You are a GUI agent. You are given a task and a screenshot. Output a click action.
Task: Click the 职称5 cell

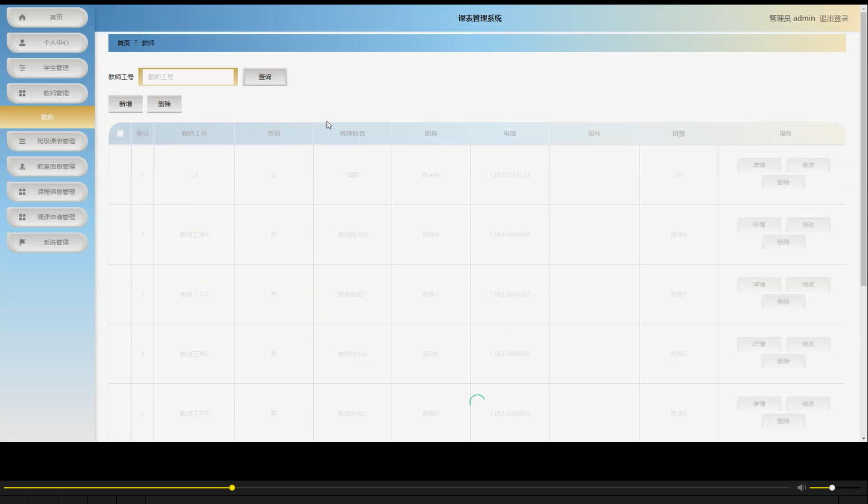(x=431, y=414)
